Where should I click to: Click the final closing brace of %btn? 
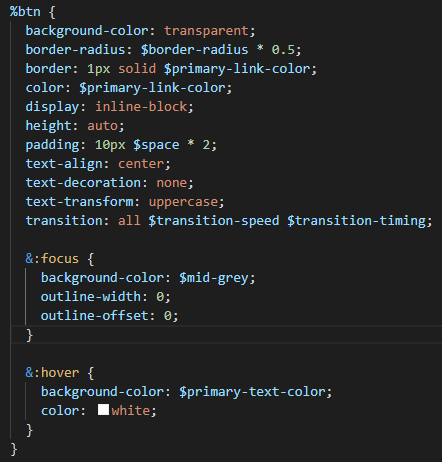(14, 449)
